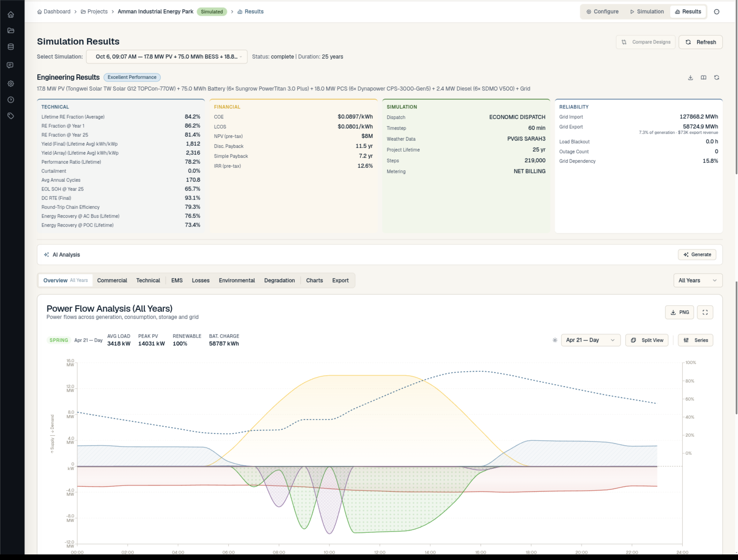Screen dimensions: 738x560
Task: Open the Projects breadcrumb link
Action: click(x=94, y=12)
